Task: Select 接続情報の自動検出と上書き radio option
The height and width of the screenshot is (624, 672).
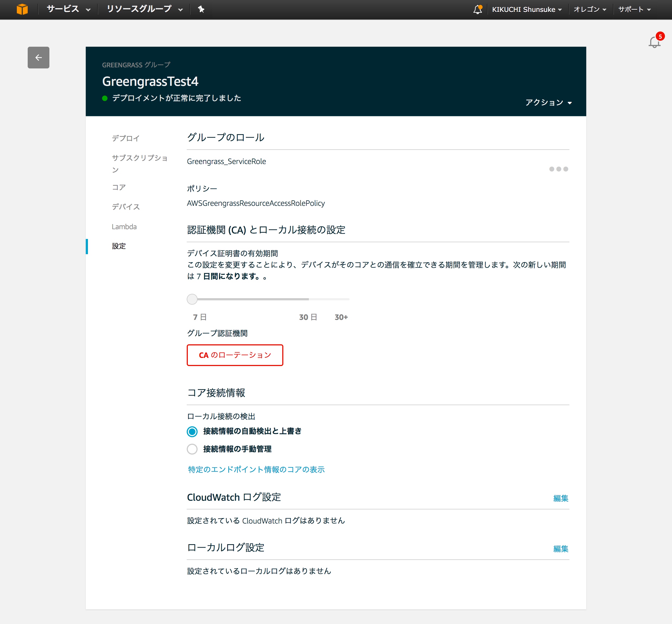Action: click(192, 431)
